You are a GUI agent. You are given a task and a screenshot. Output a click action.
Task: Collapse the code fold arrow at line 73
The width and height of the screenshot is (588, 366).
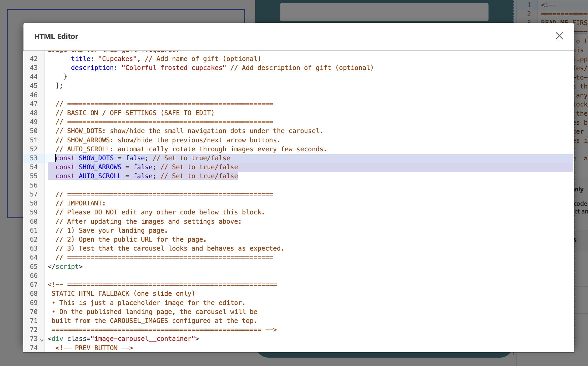42,340
